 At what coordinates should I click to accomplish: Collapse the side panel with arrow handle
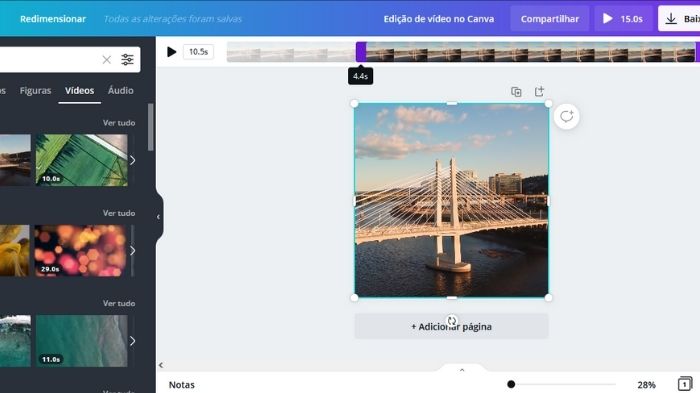[x=158, y=217]
